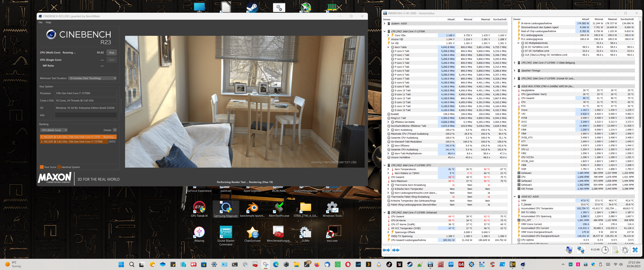The height and width of the screenshot is (270, 644).
Task: Click Cinebench sphere taskbar icon
Action: click(523, 264)
